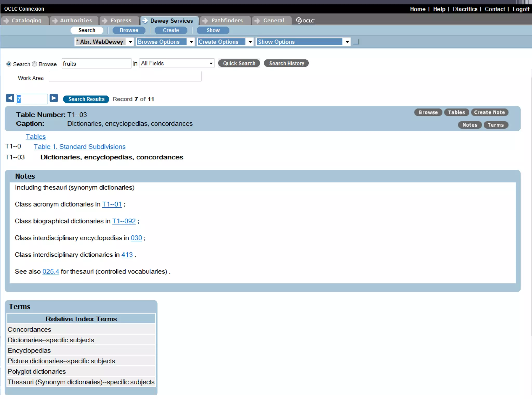Open the Search History button

point(286,63)
